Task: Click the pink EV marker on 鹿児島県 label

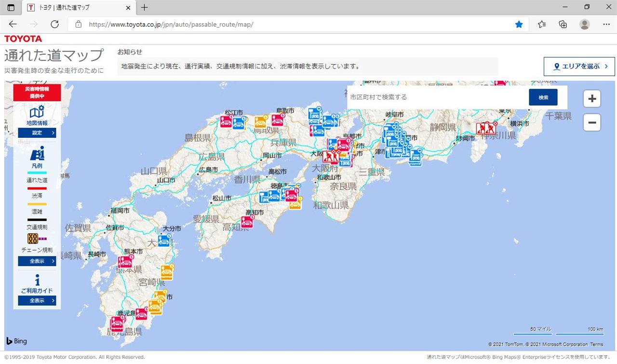Action: tap(117, 323)
